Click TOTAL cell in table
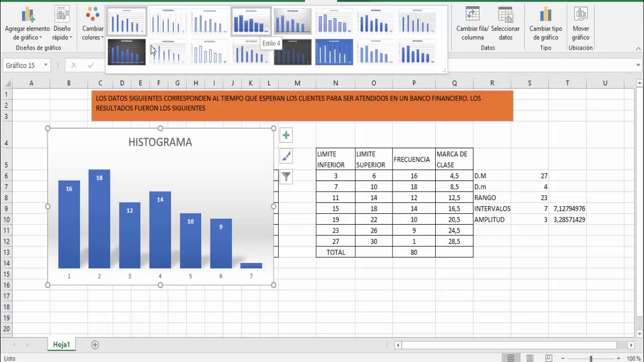 [336, 252]
